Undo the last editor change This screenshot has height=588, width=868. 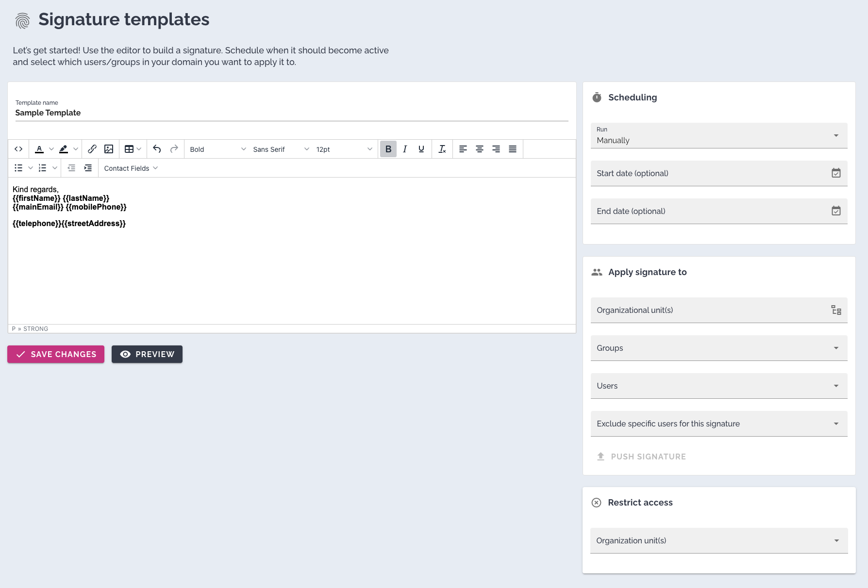[x=157, y=149]
